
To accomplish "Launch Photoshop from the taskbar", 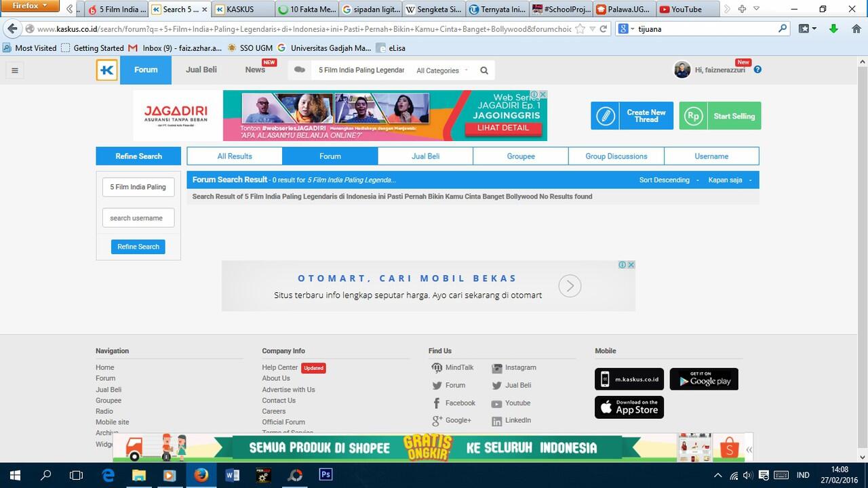I will coord(326,474).
